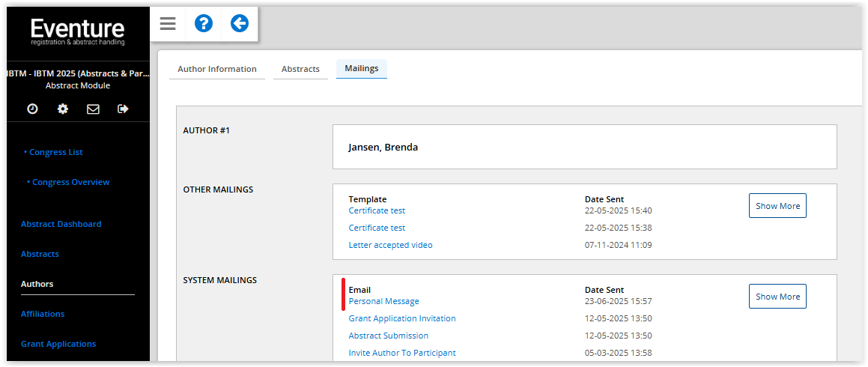
Task: Click Show More in System Mailings
Action: click(x=777, y=297)
